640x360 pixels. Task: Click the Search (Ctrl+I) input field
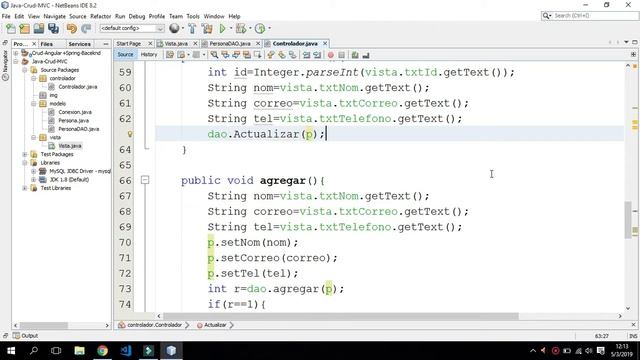tap(590, 16)
